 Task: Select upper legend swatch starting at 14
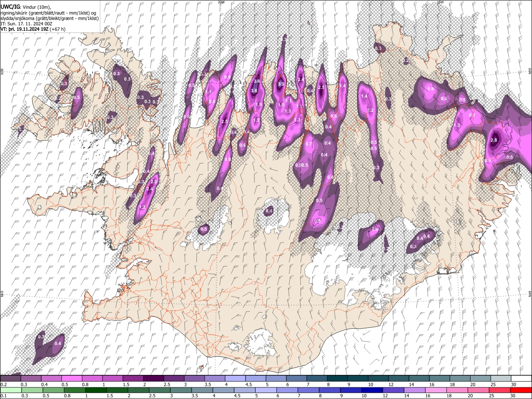(419, 378)
